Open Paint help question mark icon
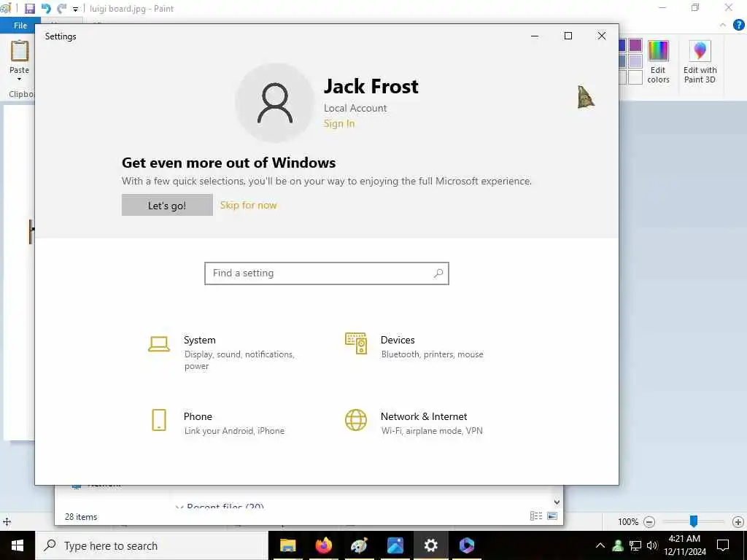The height and width of the screenshot is (560, 747). (738, 26)
